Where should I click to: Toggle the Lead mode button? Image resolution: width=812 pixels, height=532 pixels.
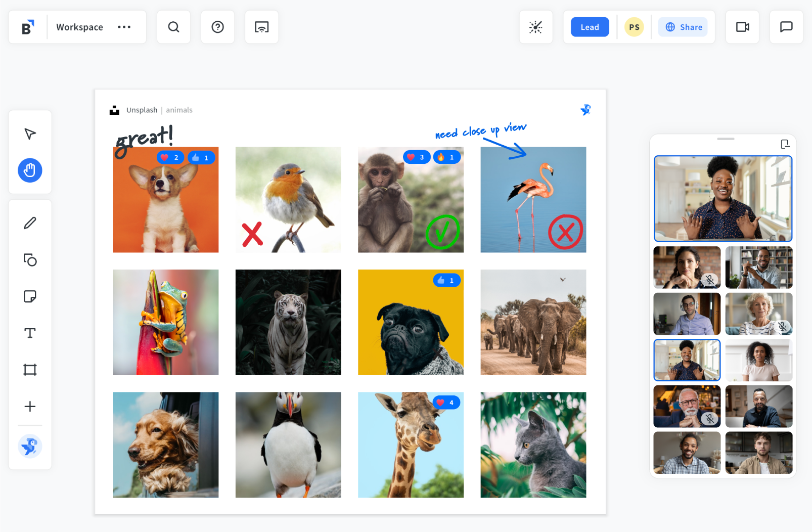590,27
